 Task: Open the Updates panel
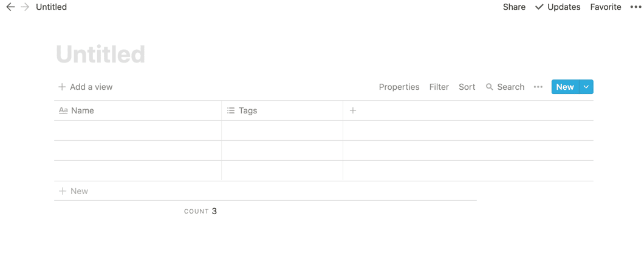558,7
